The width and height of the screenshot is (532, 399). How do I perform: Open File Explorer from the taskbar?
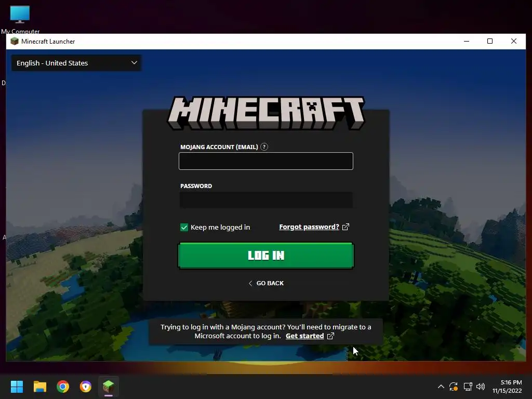(39, 387)
